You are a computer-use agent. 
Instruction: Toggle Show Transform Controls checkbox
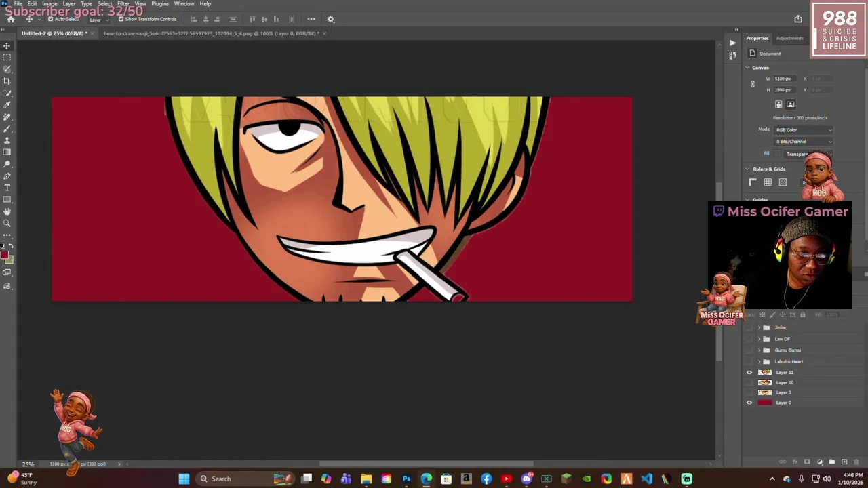click(121, 19)
